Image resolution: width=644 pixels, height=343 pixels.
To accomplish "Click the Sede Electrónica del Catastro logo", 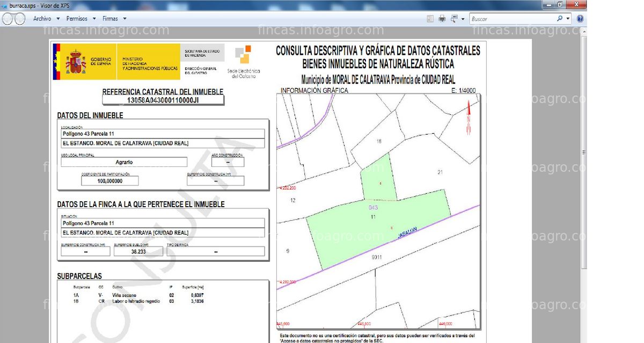I will click(243, 62).
